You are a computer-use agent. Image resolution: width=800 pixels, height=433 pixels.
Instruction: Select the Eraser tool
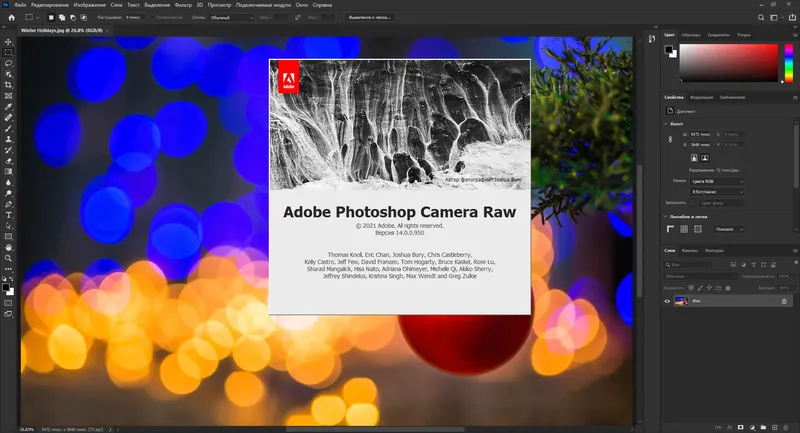tap(8, 161)
